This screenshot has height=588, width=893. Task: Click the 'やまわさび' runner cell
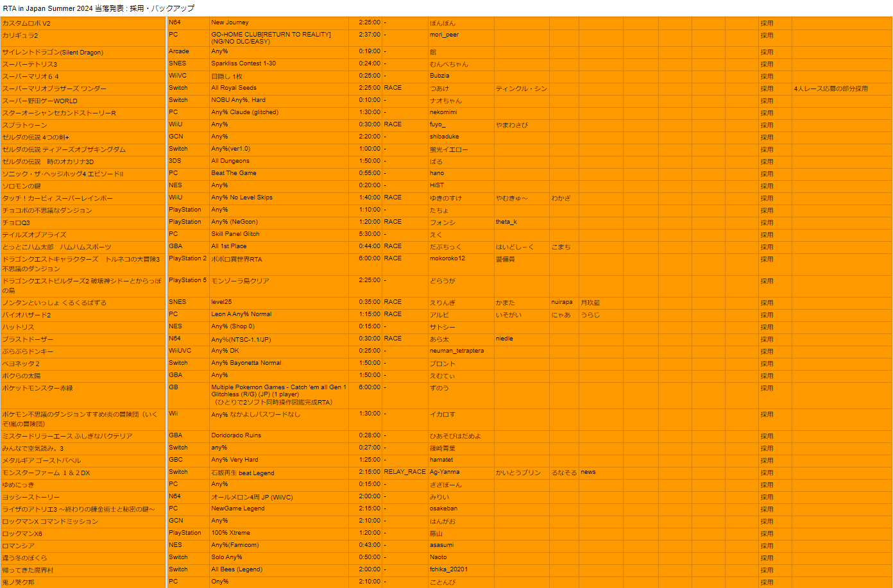(x=522, y=126)
